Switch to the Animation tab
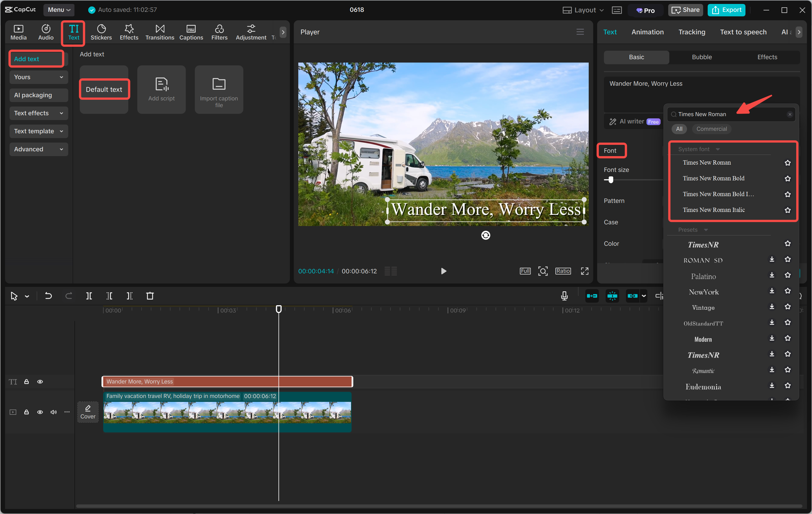The image size is (812, 514). click(647, 32)
